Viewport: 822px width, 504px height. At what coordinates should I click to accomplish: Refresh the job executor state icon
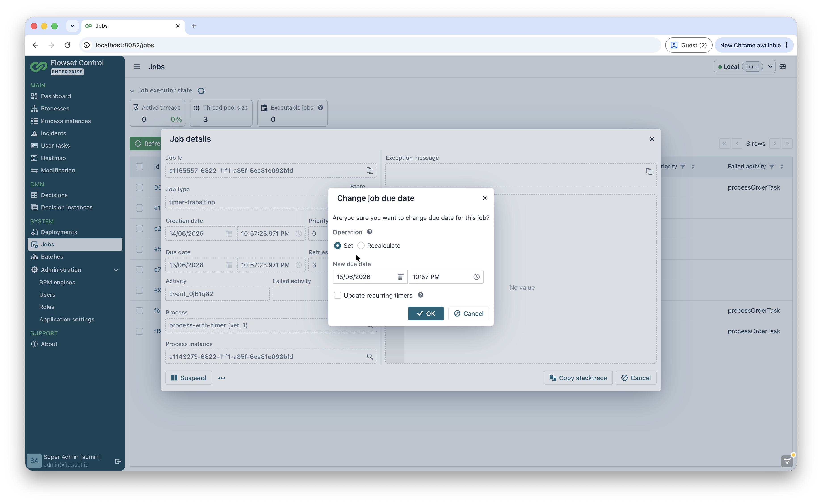click(201, 91)
